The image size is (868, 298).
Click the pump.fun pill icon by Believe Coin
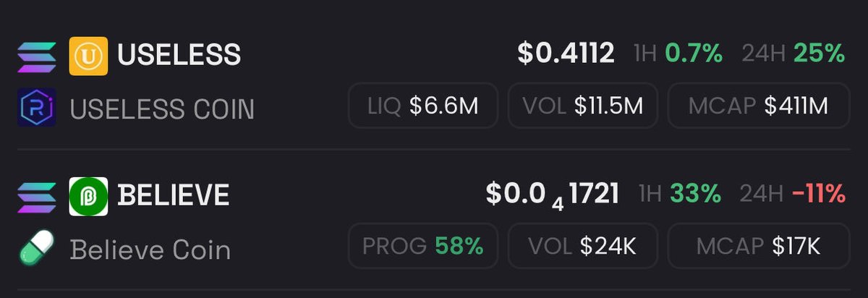coord(37,249)
